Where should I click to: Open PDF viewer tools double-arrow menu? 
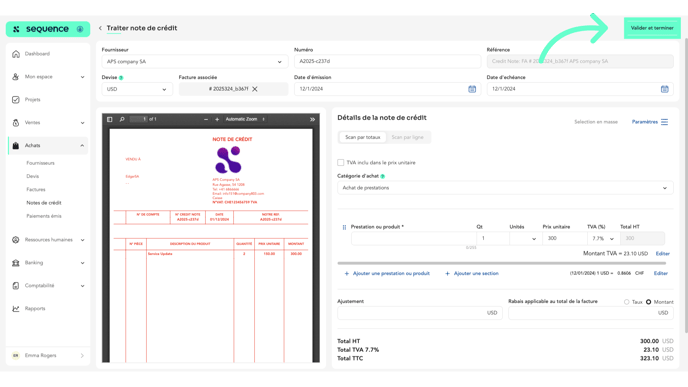pyautogui.click(x=312, y=119)
